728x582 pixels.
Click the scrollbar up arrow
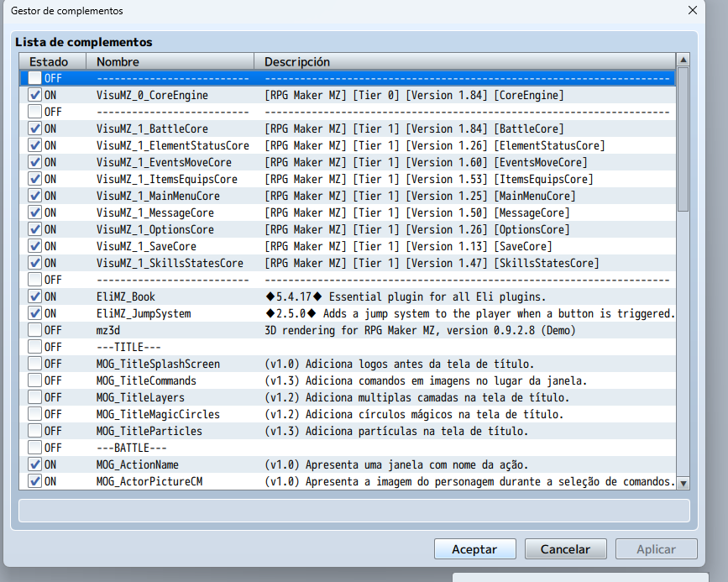click(x=683, y=60)
